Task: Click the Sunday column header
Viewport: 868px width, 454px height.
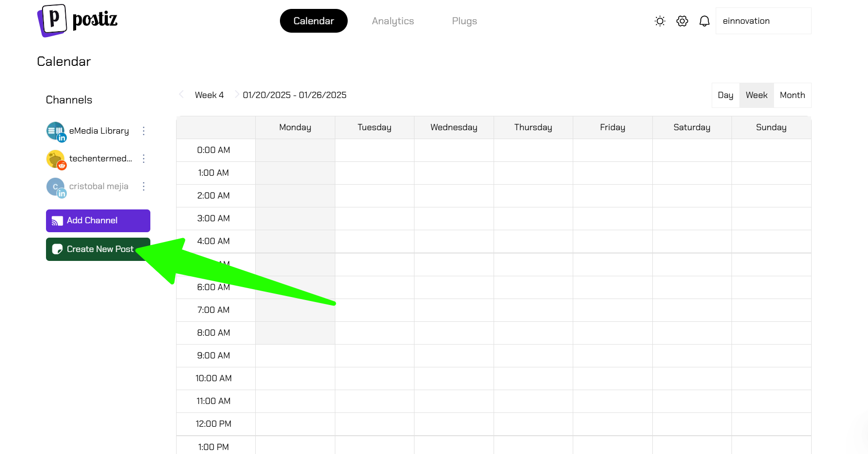Action: 771,127
